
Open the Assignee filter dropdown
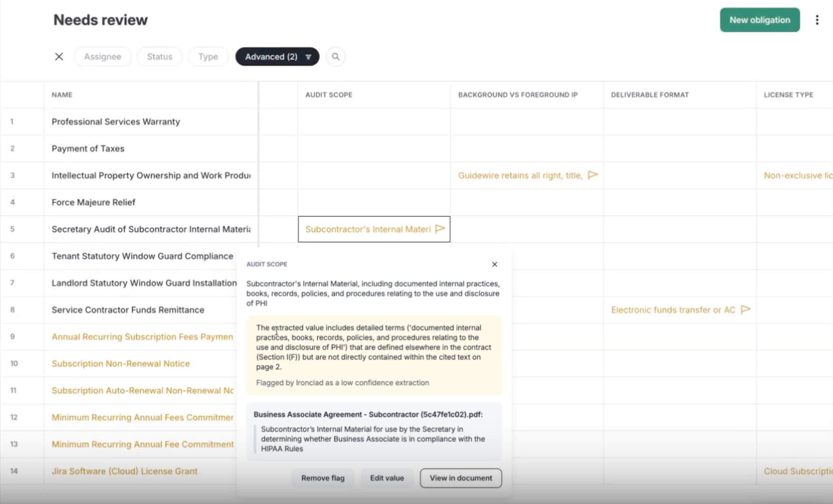click(x=102, y=56)
